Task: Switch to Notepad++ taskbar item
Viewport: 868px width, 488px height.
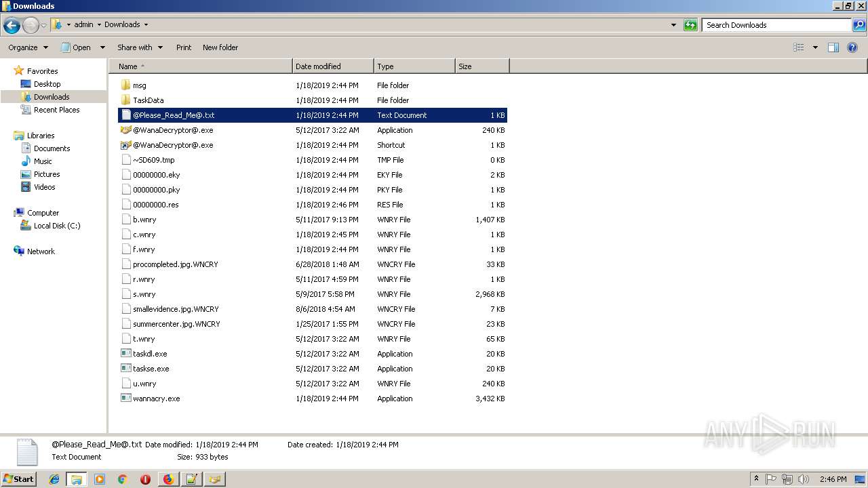Action: point(191,479)
